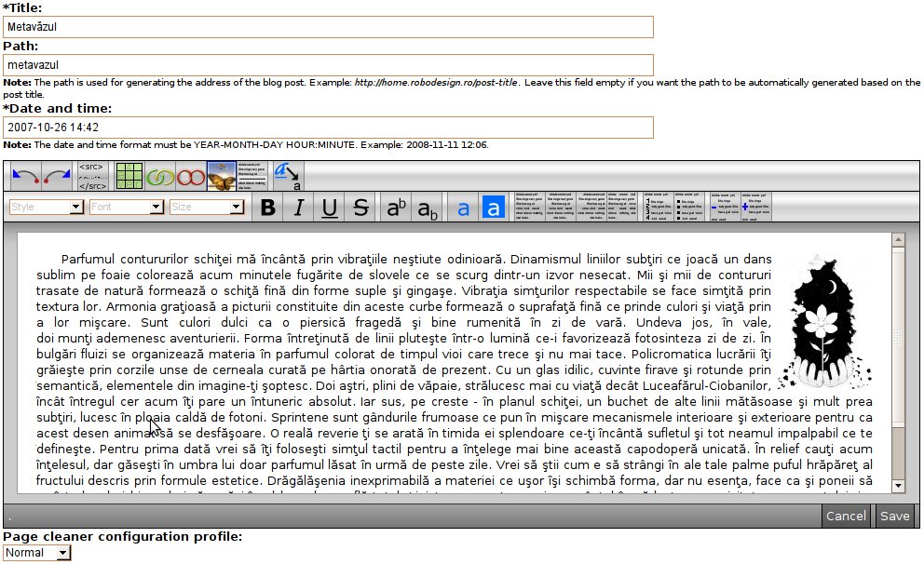
Task: Open the Style dropdown
Action: pos(47,207)
